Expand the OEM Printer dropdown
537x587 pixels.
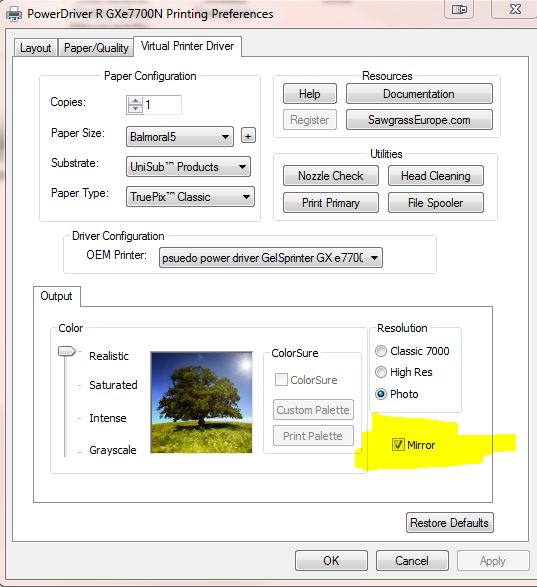(x=271, y=258)
